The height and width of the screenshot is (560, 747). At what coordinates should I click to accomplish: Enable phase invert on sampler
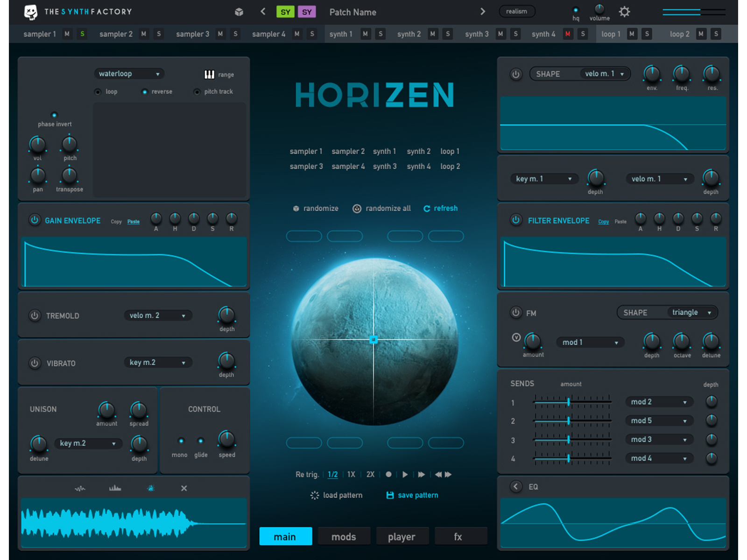pyautogui.click(x=54, y=115)
